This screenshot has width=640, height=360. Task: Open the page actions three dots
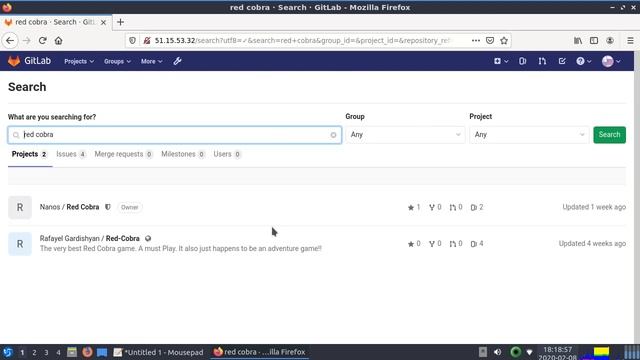(x=476, y=40)
